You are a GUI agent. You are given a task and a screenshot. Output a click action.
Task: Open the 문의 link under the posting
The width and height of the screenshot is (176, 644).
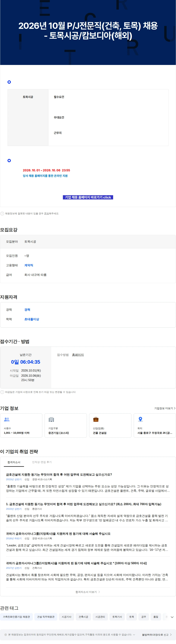coord(46,214)
